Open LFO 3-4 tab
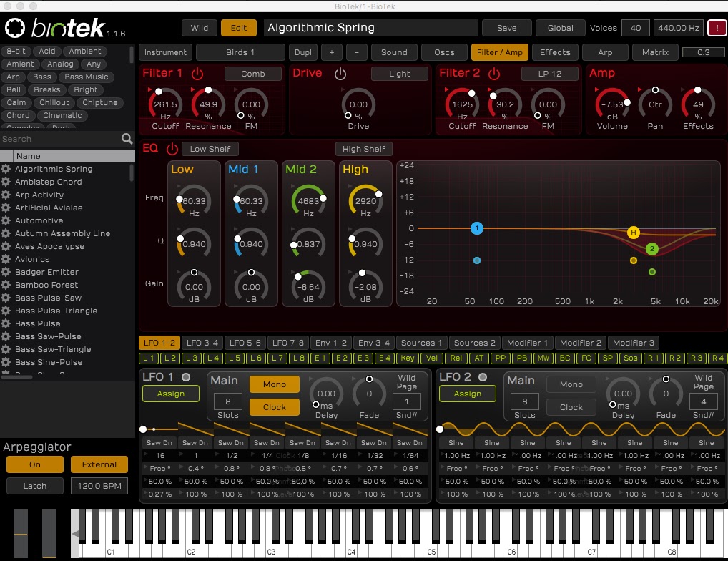The height and width of the screenshot is (561, 728). pyautogui.click(x=202, y=343)
